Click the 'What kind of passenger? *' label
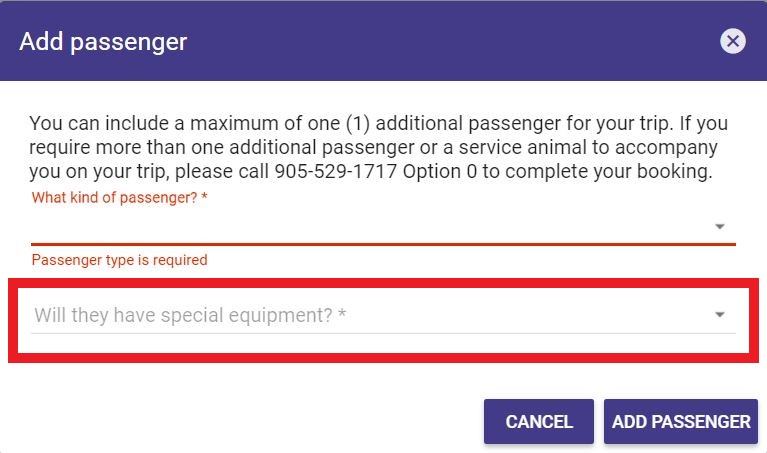The width and height of the screenshot is (767, 453). [120, 198]
